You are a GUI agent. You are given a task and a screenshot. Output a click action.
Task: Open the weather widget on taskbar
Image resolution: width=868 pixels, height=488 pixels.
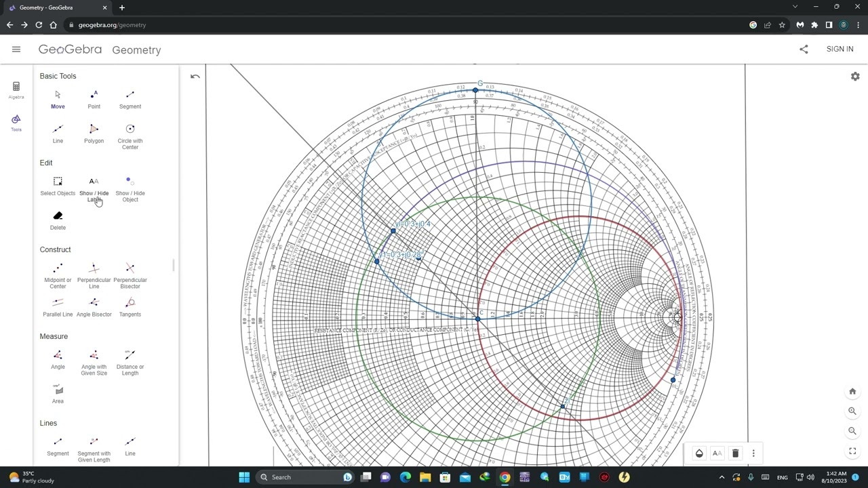point(31,477)
